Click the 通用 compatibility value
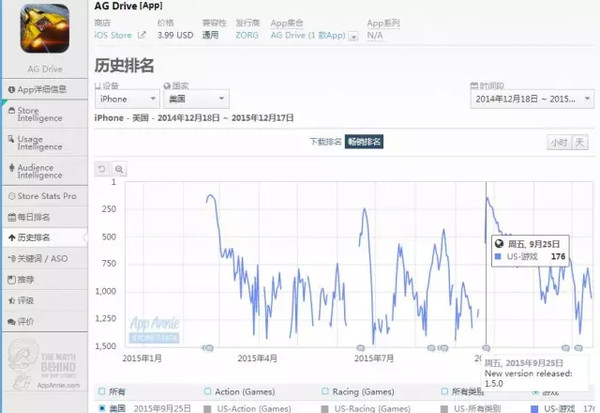The height and width of the screenshot is (413, 600). click(210, 35)
